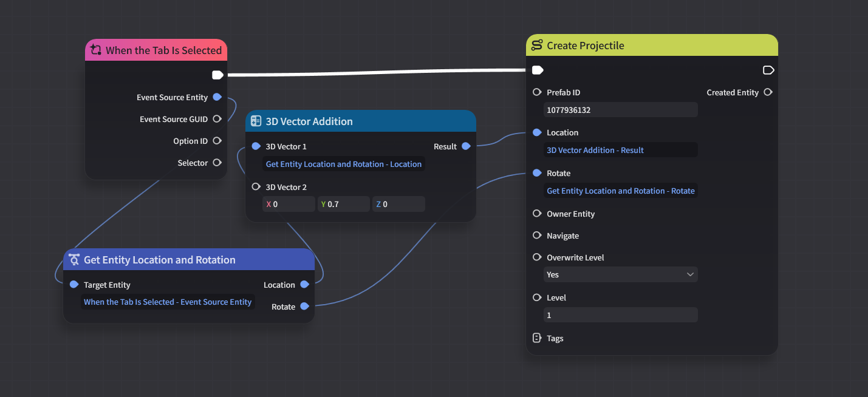Select the 3D Vector Addition node title
The image size is (868, 397).
click(x=309, y=121)
